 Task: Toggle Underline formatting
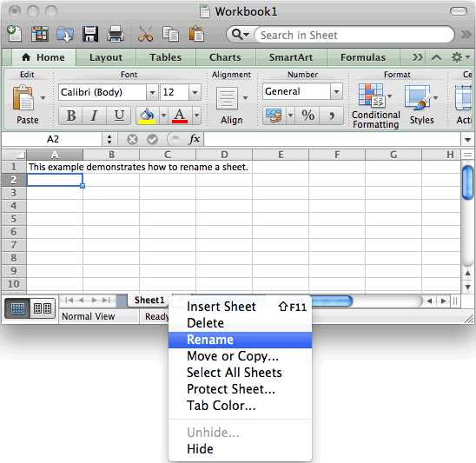tap(119, 116)
